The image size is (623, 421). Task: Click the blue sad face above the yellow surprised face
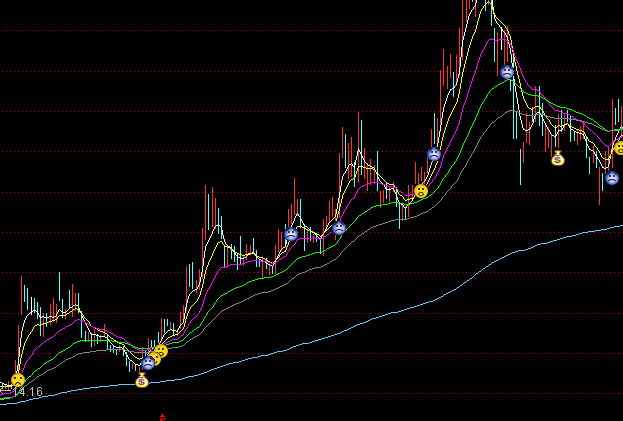(x=434, y=154)
